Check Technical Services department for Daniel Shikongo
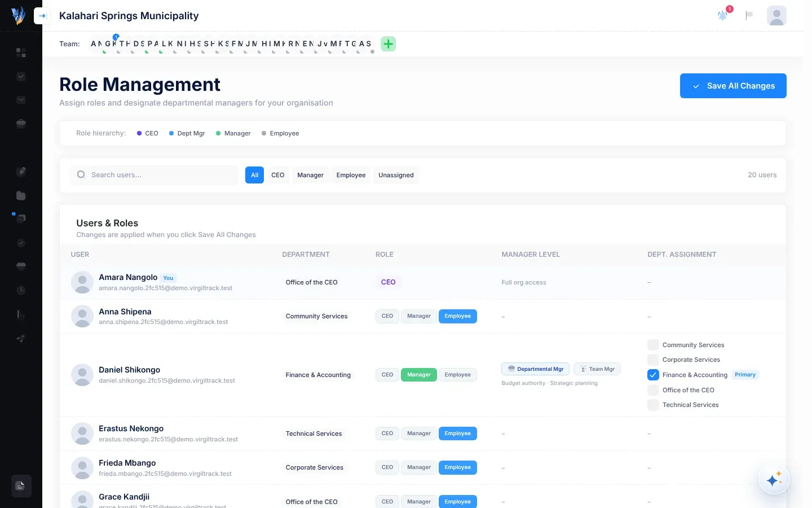Viewport: 812px width, 508px height. 653,405
